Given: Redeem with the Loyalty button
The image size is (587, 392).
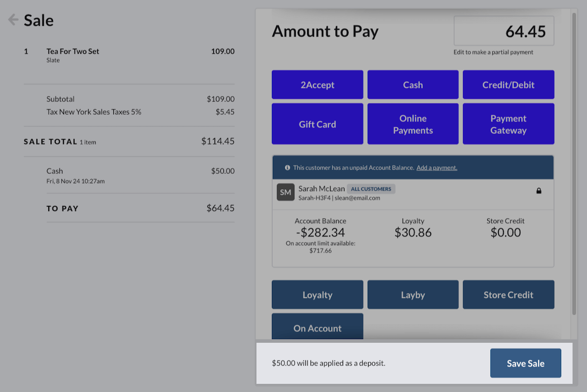Looking at the screenshot, I should click(317, 295).
